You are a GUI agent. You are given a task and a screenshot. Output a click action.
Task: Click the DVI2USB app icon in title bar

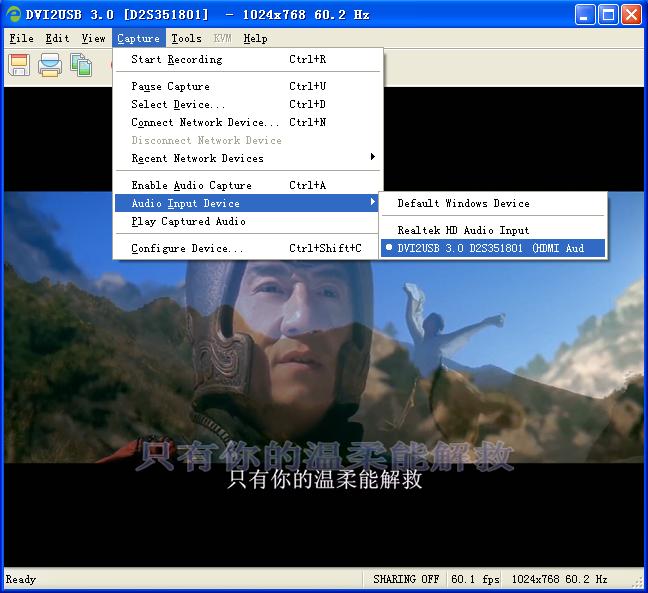click(14, 14)
